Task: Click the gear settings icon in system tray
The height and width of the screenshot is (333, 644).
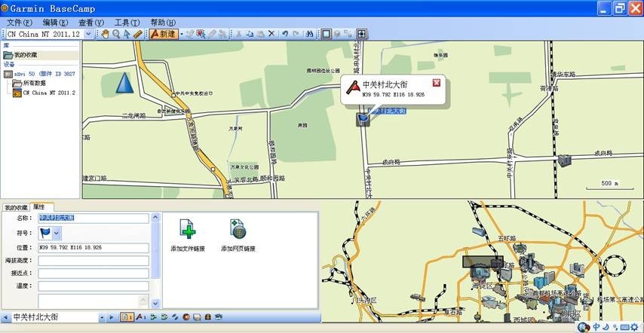Action: [x=635, y=327]
